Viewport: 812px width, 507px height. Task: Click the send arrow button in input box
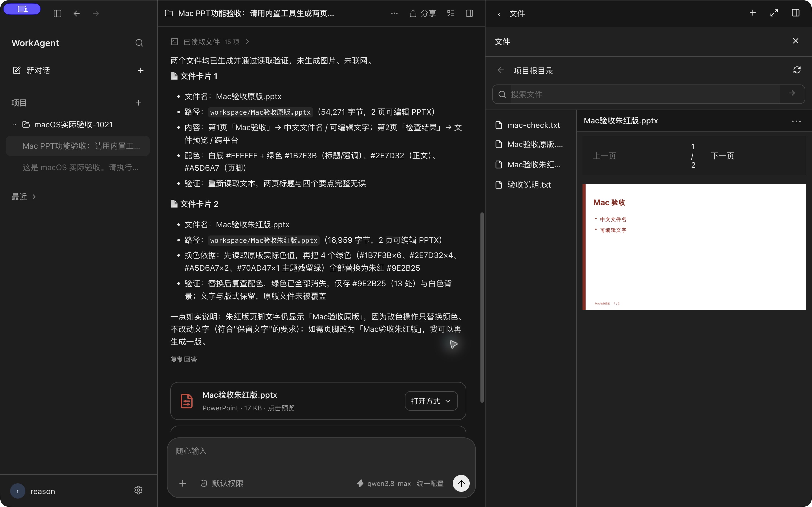point(461,483)
